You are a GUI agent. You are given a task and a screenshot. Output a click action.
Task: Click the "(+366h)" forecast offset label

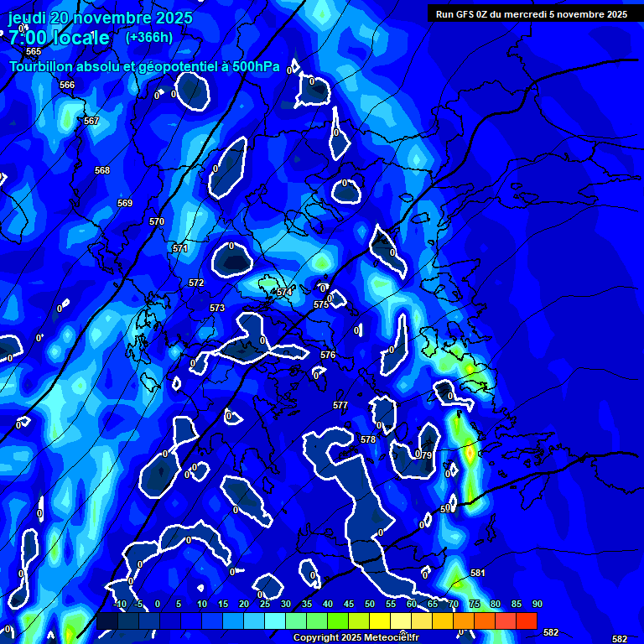coord(148,38)
